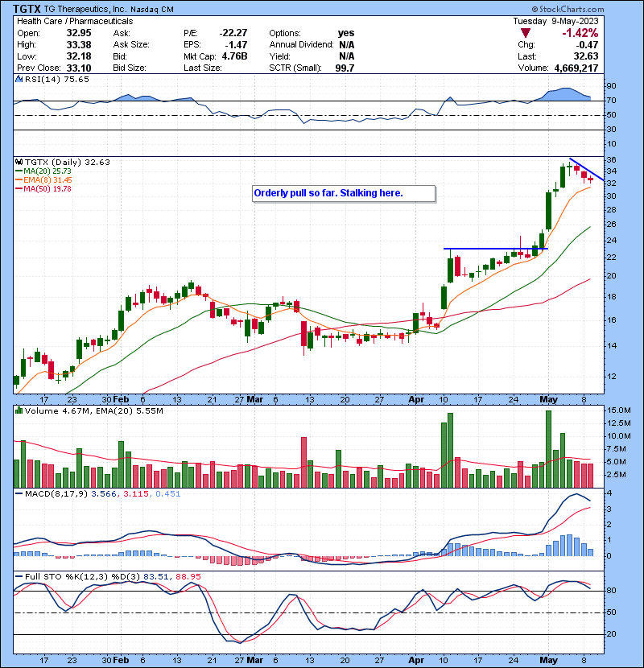
Task: Click the RSI(14) indicator chart icon
Action: pos(19,79)
